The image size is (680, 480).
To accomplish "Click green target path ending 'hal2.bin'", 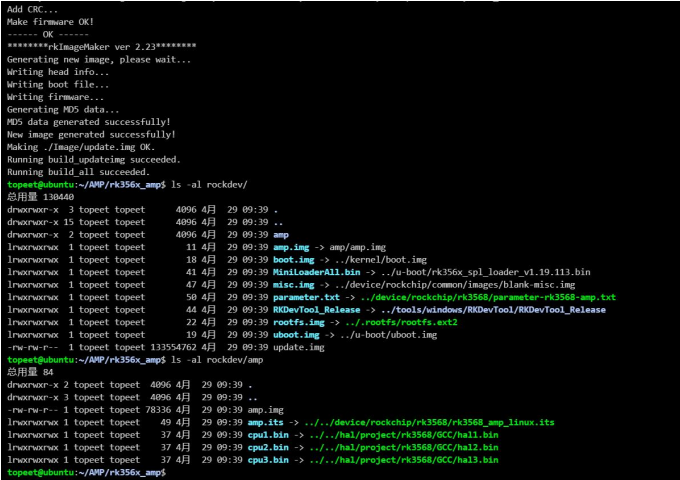I will click(404, 447).
